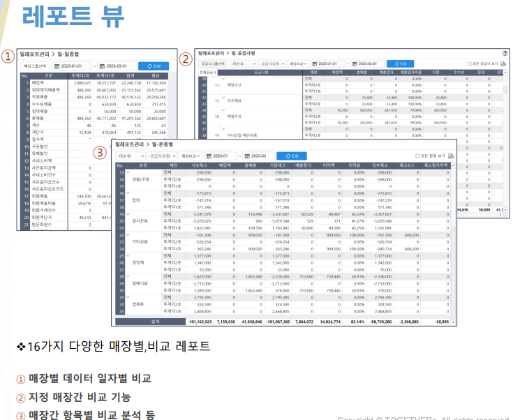This screenshot has height=420, width=513.
Task: Toggle 모든 분류 보기 checkbox
Action: (417, 156)
